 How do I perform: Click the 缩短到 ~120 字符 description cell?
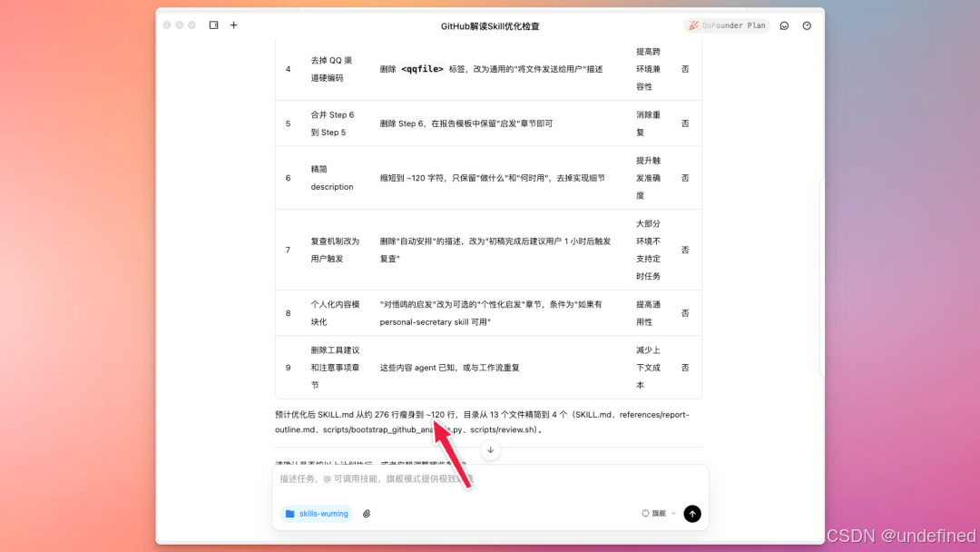tap(493, 178)
